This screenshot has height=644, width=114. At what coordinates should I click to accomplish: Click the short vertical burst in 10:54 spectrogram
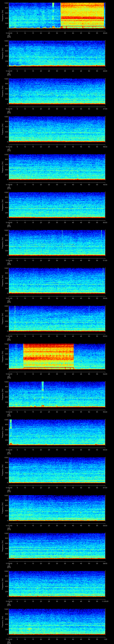coord(43,394)
